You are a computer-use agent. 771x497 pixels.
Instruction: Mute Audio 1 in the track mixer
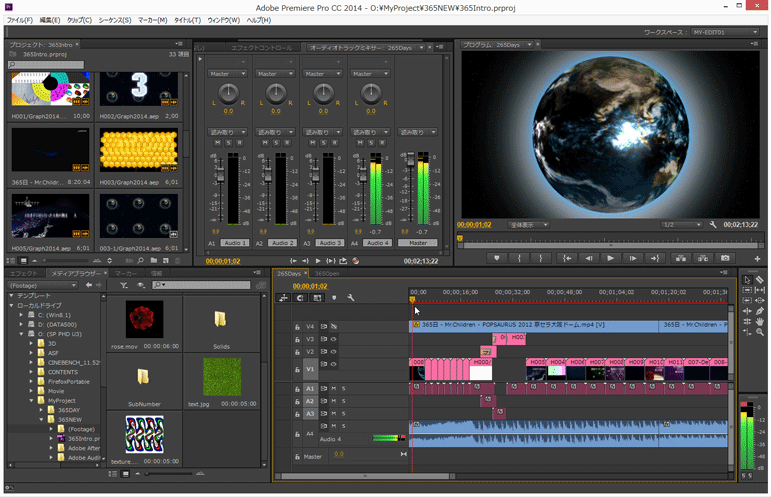point(217,143)
